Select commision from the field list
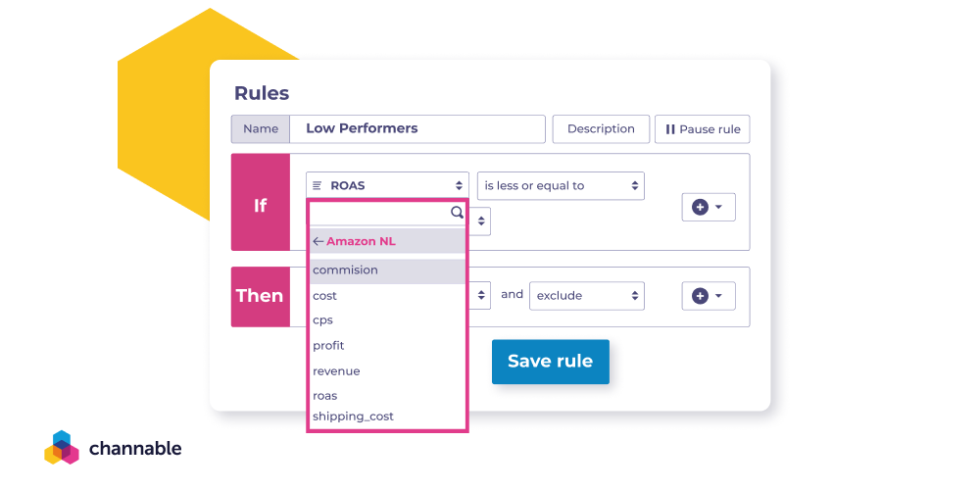Viewport: 980px width, 490px height. (x=387, y=271)
